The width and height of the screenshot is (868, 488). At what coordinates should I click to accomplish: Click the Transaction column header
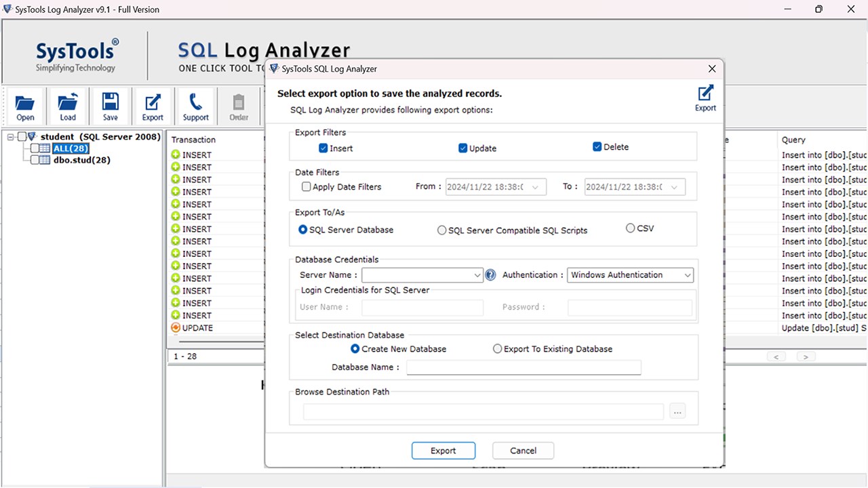coord(193,140)
